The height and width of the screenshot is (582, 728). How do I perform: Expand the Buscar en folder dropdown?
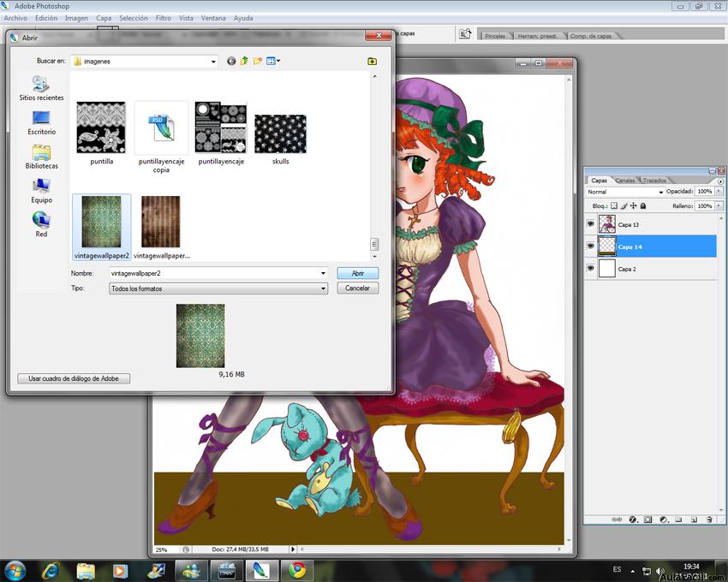tap(213, 62)
